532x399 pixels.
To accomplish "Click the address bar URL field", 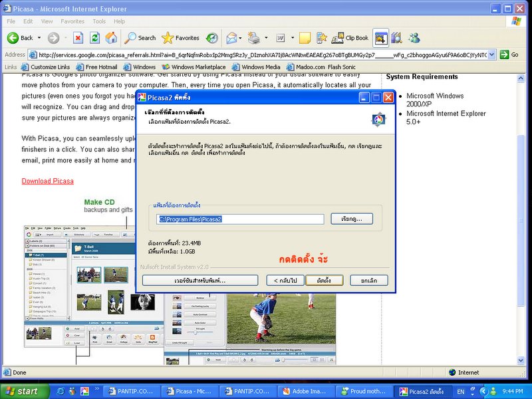I will [258, 55].
